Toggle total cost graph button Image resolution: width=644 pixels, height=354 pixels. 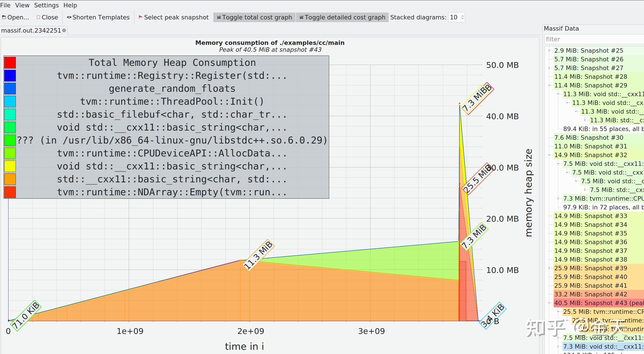click(254, 17)
